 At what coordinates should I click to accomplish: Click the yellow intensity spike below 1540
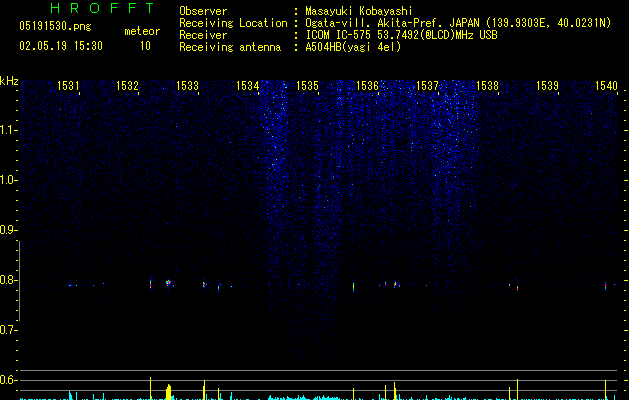(605, 390)
